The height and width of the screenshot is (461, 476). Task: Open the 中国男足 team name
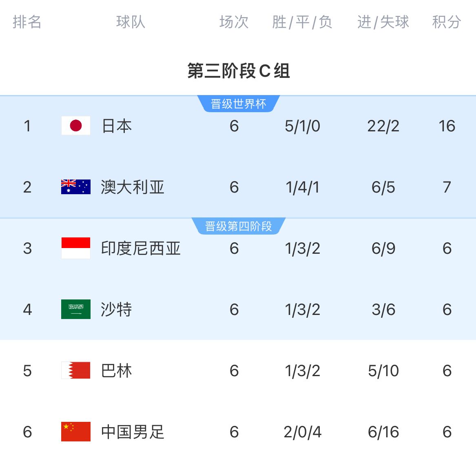[x=132, y=432]
